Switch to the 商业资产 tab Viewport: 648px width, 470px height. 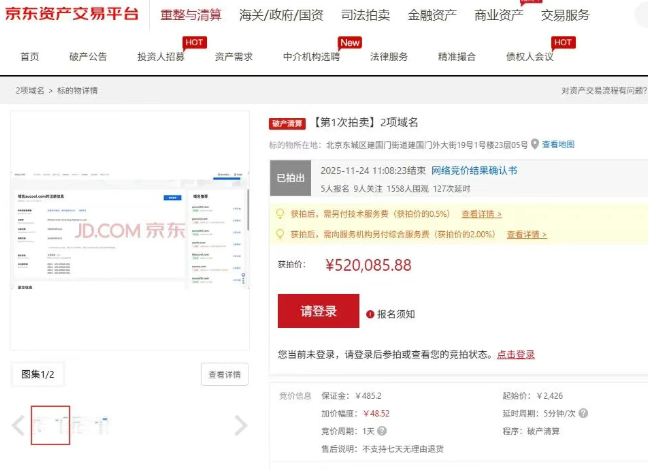[x=498, y=15]
